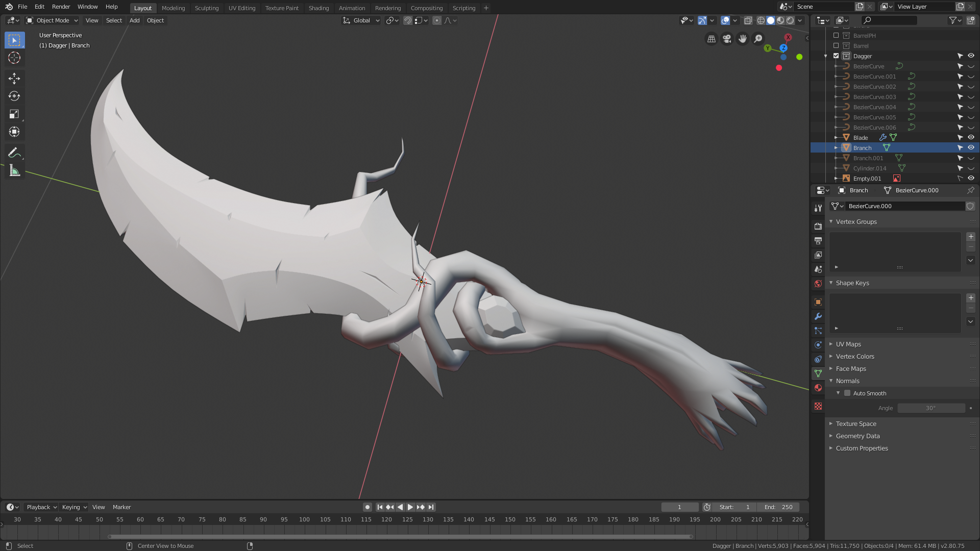Screen dimensions: 980x551
Task: Expand the UV Maps panel
Action: pos(848,344)
